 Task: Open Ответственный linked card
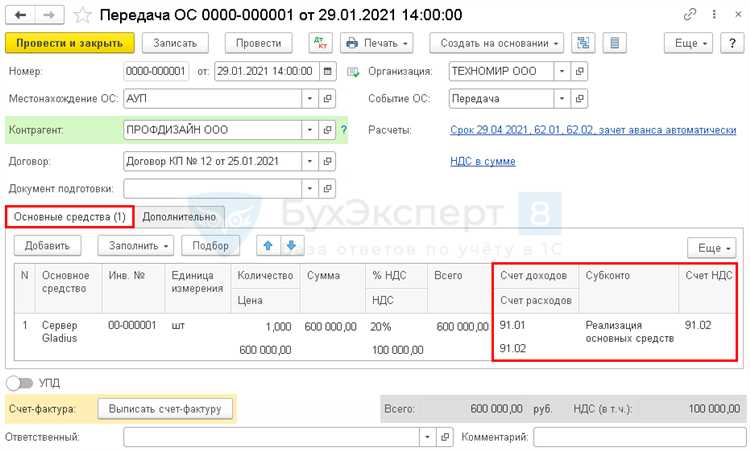445,437
